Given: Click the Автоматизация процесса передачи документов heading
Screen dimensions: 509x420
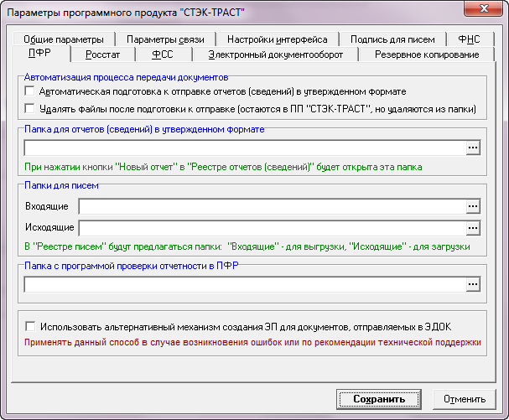Looking at the screenshot, I should (127, 77).
